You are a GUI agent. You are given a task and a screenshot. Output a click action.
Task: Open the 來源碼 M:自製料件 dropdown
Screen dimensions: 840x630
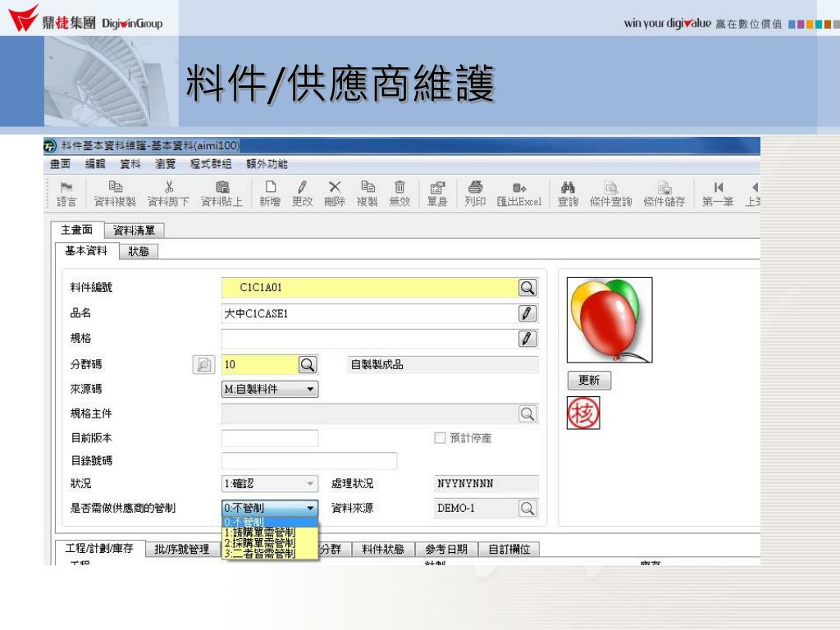(x=270, y=390)
